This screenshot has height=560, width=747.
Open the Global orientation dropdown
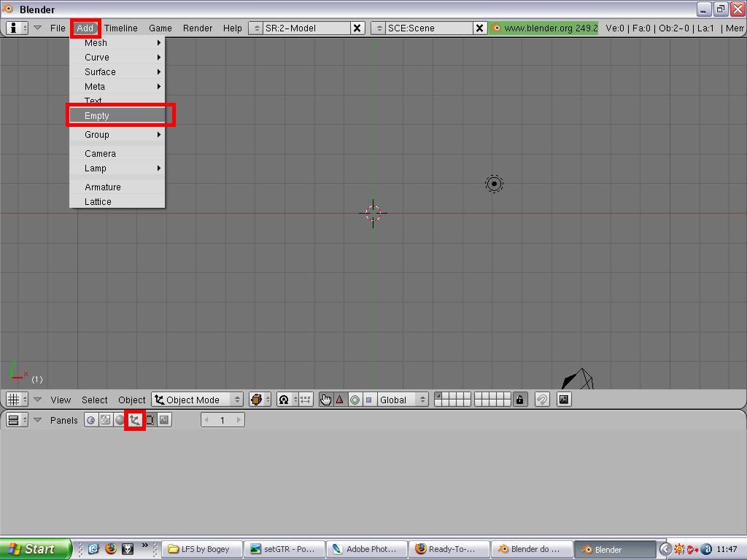pyautogui.click(x=402, y=400)
